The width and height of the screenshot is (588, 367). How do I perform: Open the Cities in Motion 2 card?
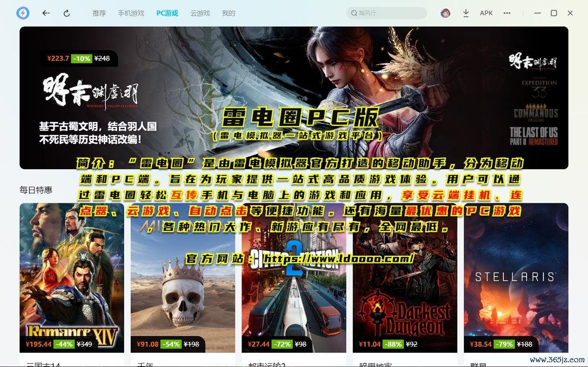tap(294, 278)
